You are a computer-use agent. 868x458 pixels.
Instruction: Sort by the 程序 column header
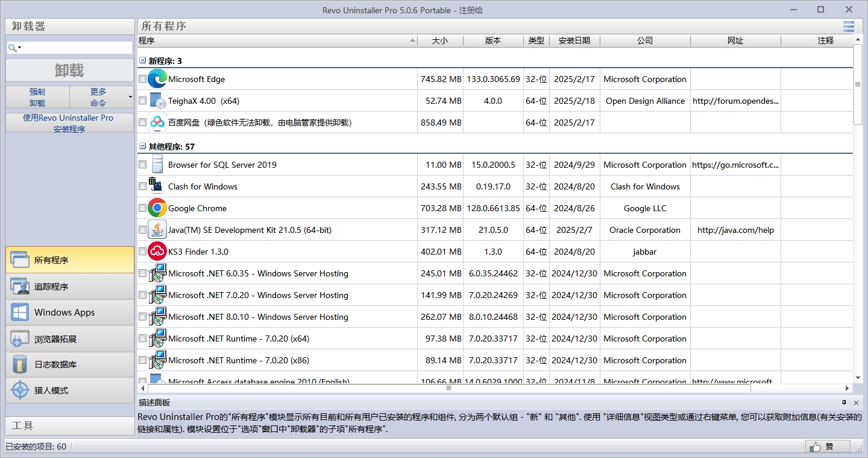277,40
